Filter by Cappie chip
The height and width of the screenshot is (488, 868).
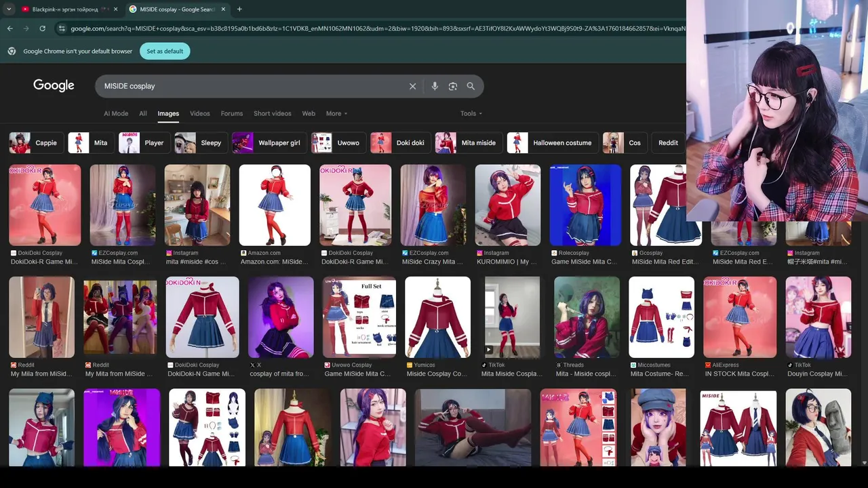point(37,143)
